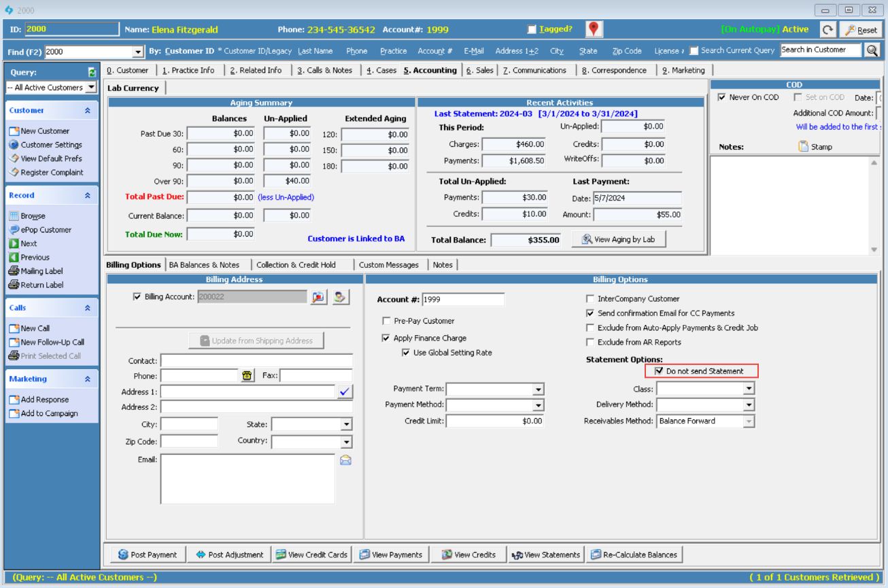Click the Notes scrollbar down arrow

pyautogui.click(x=873, y=249)
